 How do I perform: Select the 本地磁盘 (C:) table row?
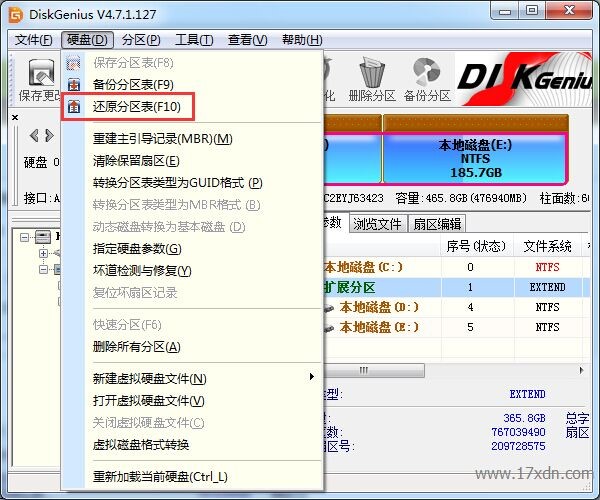tap(455, 267)
